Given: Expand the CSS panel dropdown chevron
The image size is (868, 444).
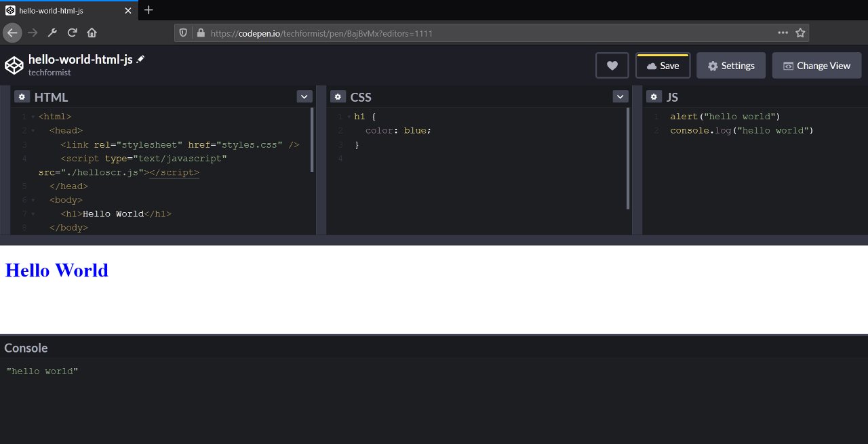Looking at the screenshot, I should point(620,96).
